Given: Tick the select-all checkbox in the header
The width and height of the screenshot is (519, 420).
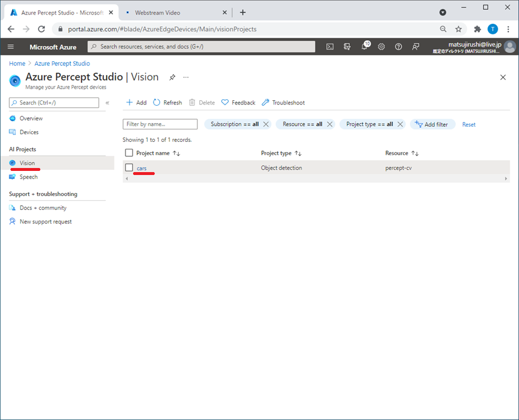Looking at the screenshot, I should tap(129, 153).
